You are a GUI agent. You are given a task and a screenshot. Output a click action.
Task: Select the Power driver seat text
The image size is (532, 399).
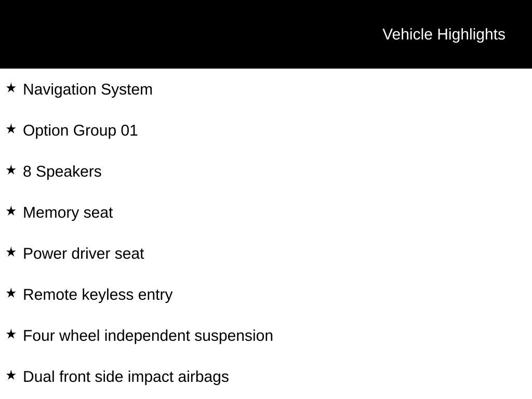point(84,254)
